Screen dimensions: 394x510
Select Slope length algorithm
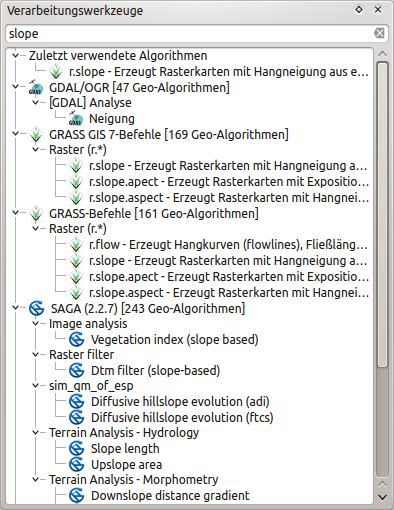tap(125, 448)
